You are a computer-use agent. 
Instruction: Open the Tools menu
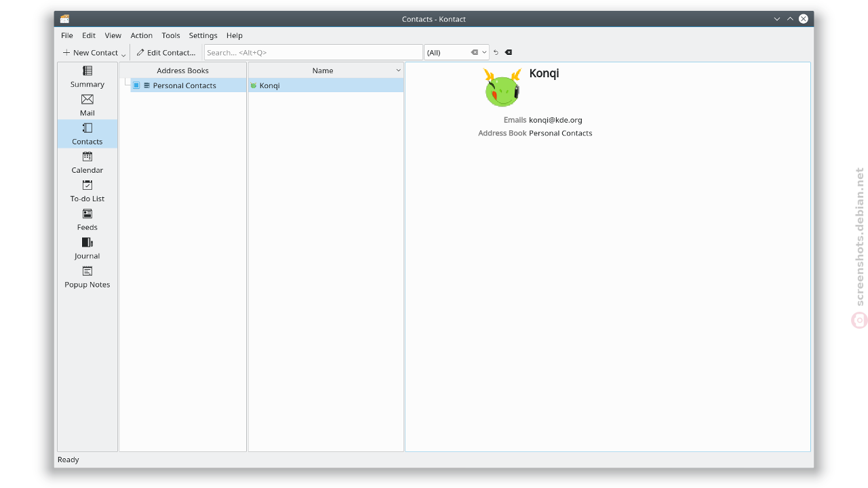[171, 35]
